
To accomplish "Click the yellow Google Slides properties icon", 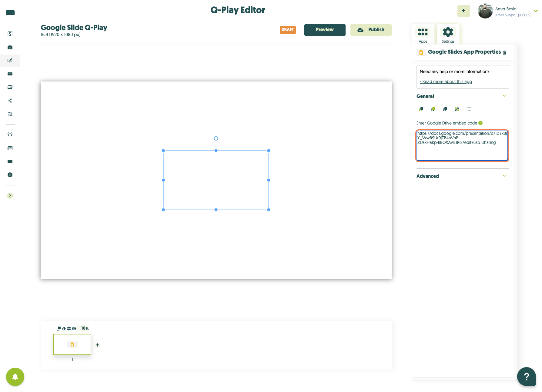I will tap(421, 52).
